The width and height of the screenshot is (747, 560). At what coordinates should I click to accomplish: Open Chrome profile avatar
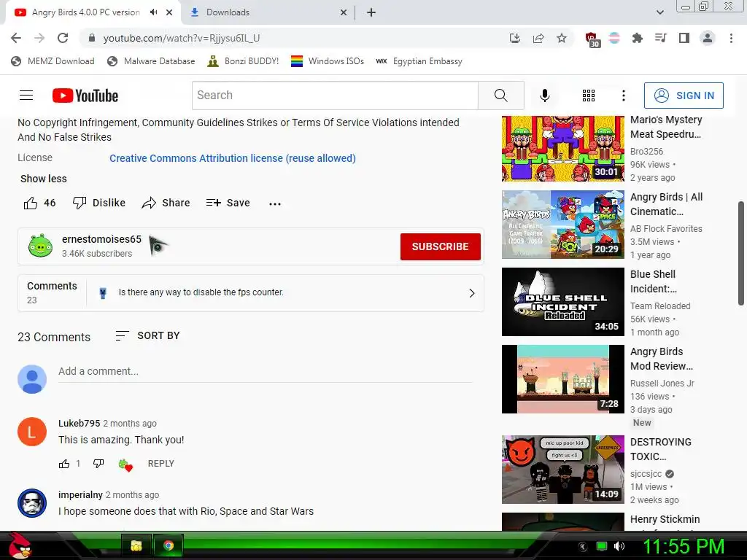tap(708, 38)
